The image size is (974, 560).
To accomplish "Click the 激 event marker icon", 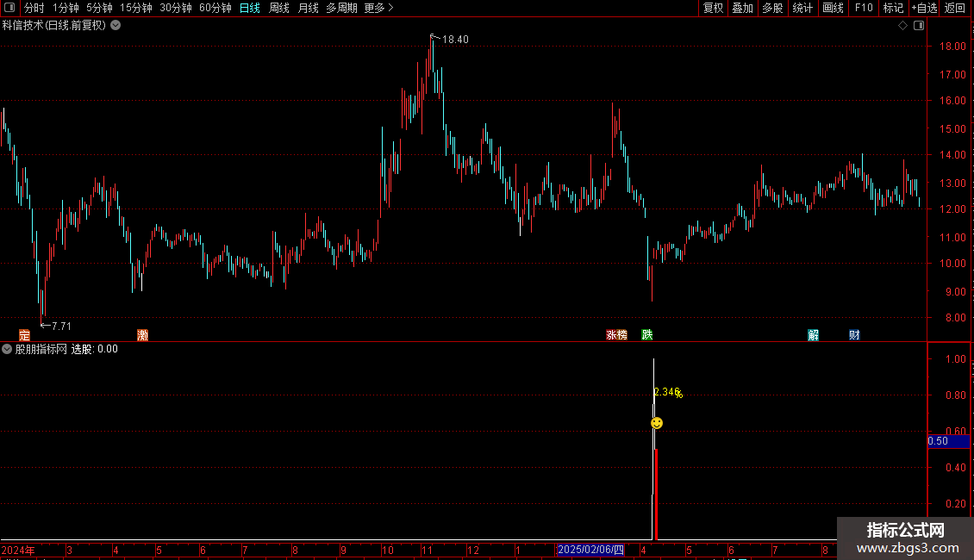I will tap(143, 335).
